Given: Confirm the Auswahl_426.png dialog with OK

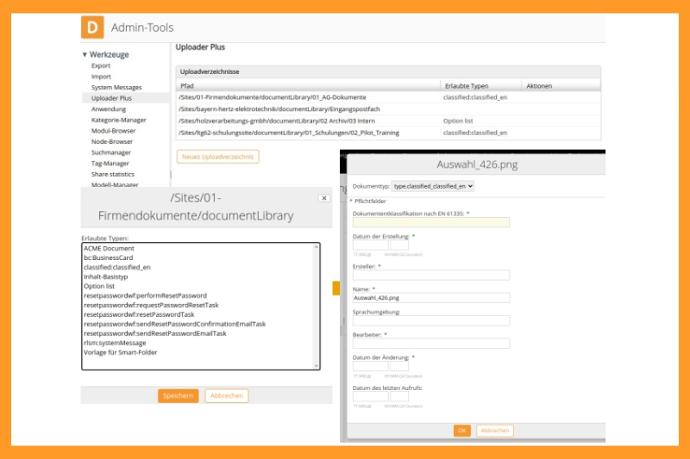Looking at the screenshot, I should 462,430.
